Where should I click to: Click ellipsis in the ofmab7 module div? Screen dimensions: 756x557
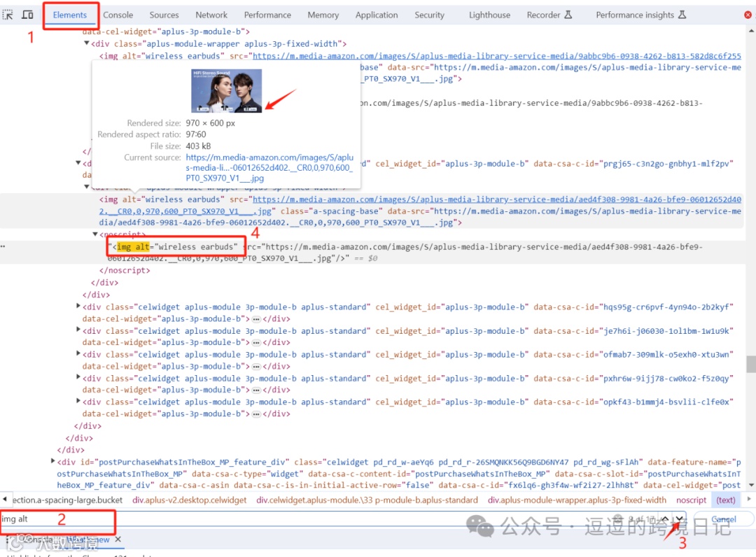256,366
